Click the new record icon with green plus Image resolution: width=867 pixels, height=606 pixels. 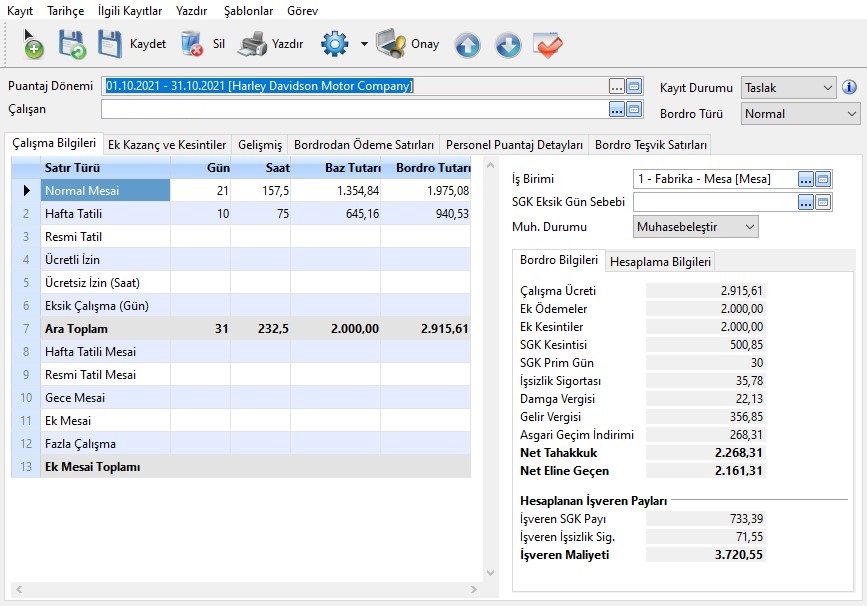click(33, 44)
